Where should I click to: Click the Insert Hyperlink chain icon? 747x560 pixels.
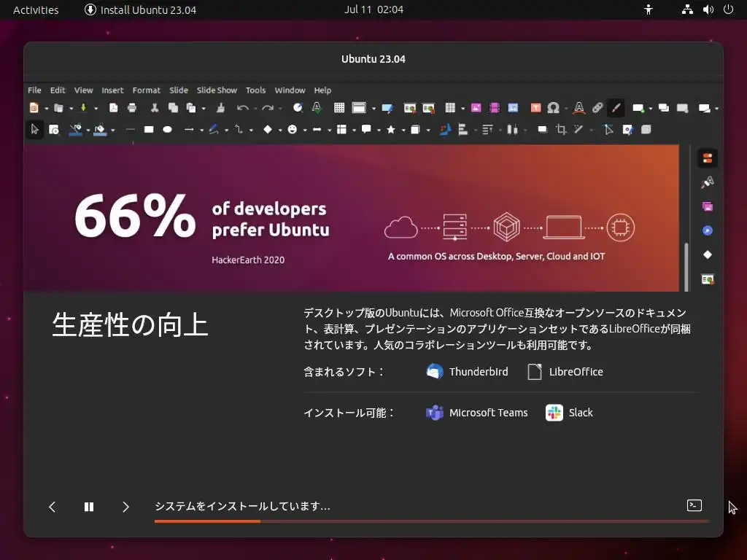click(x=597, y=108)
